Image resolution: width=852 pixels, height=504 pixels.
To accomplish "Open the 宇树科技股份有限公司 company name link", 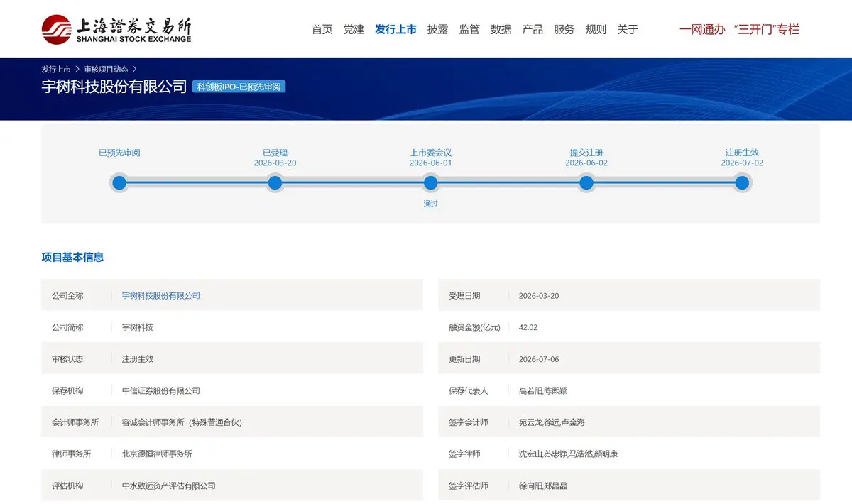I will [161, 295].
